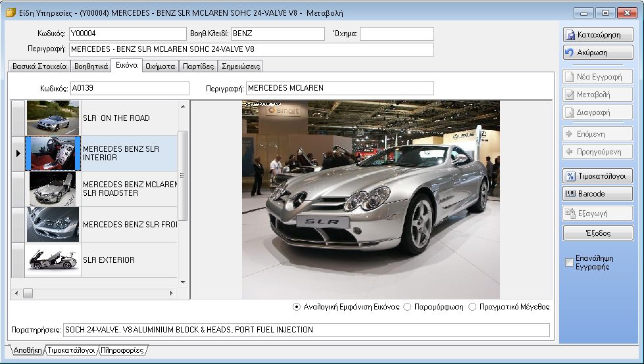Open the Παρτίδες tab
Screen dimensions: 644x364
(199, 66)
